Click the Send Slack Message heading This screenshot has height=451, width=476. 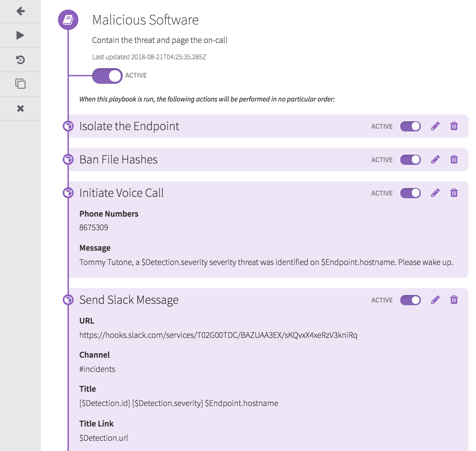[129, 300]
